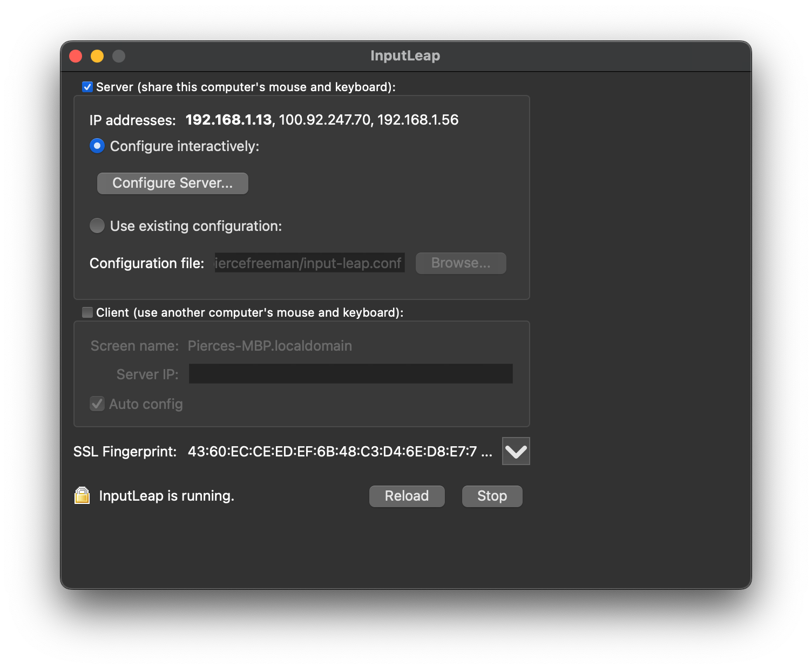Image resolution: width=812 pixels, height=669 pixels.
Task: Click the InputLeap is running status text
Action: (x=166, y=496)
